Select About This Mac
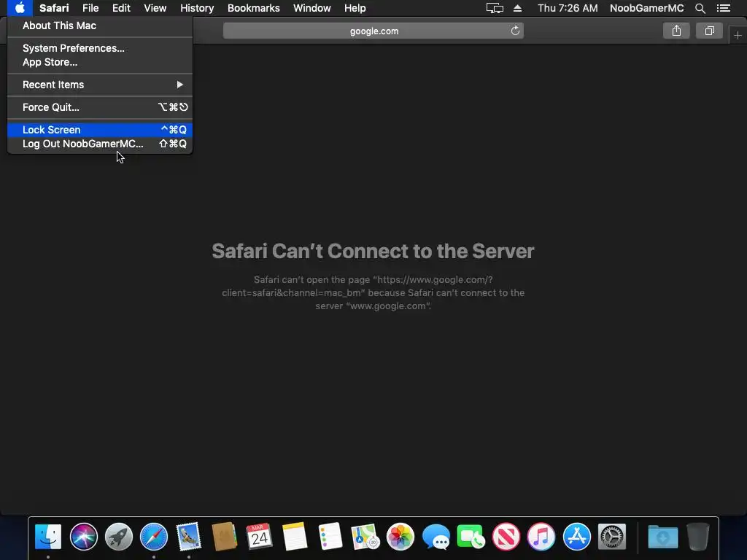747x560 pixels. (x=100, y=26)
